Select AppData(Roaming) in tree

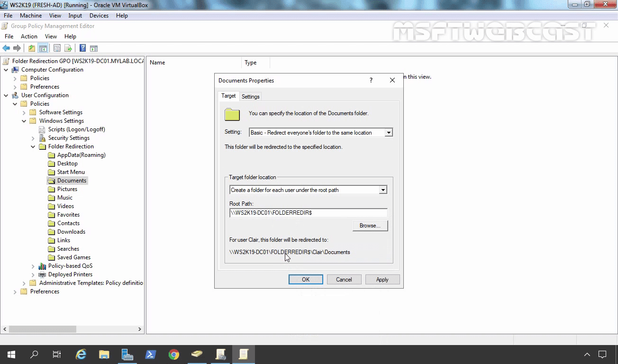coord(81,155)
